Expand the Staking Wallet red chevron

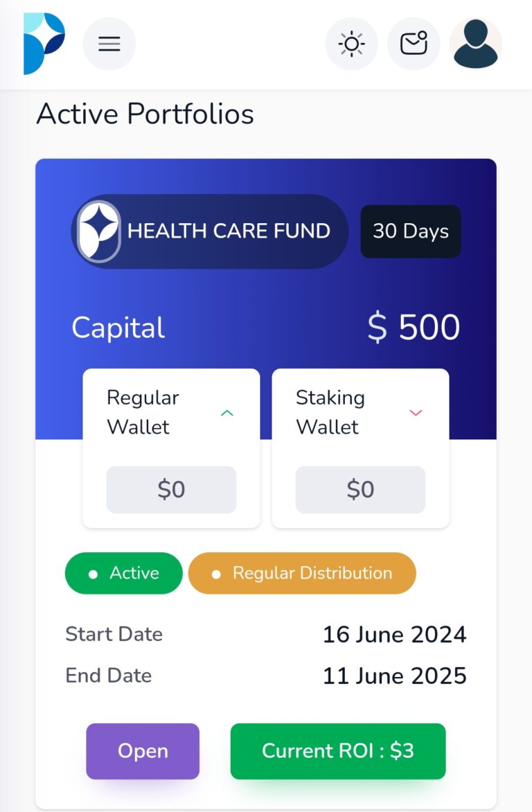(416, 413)
